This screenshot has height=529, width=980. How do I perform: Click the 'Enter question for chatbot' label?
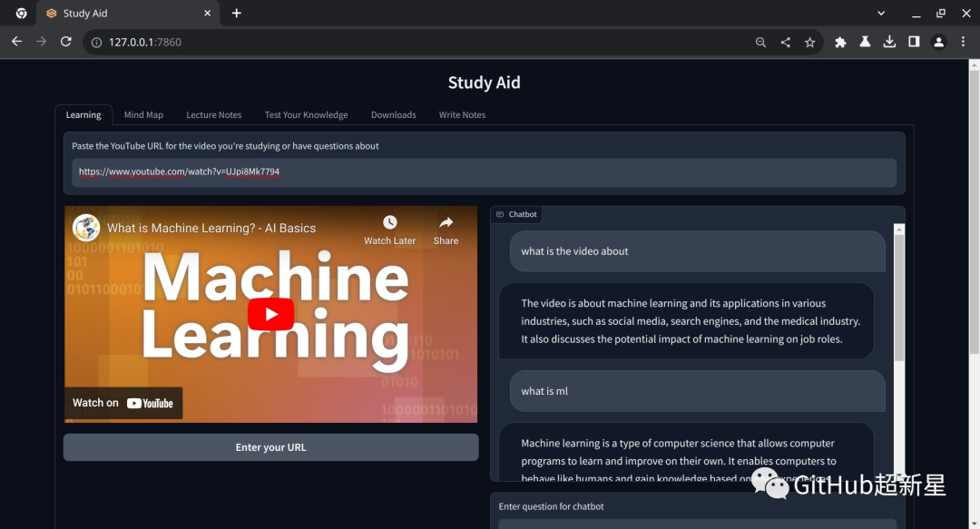coord(552,506)
